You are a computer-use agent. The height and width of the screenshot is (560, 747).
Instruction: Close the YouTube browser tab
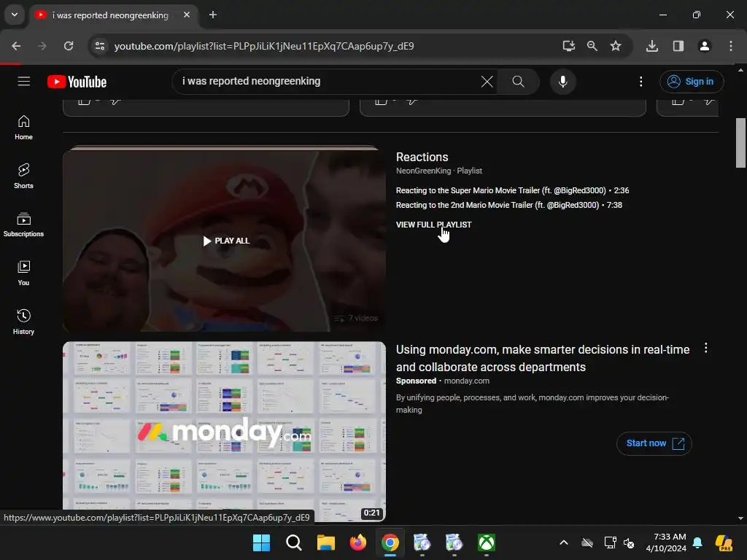point(187,15)
